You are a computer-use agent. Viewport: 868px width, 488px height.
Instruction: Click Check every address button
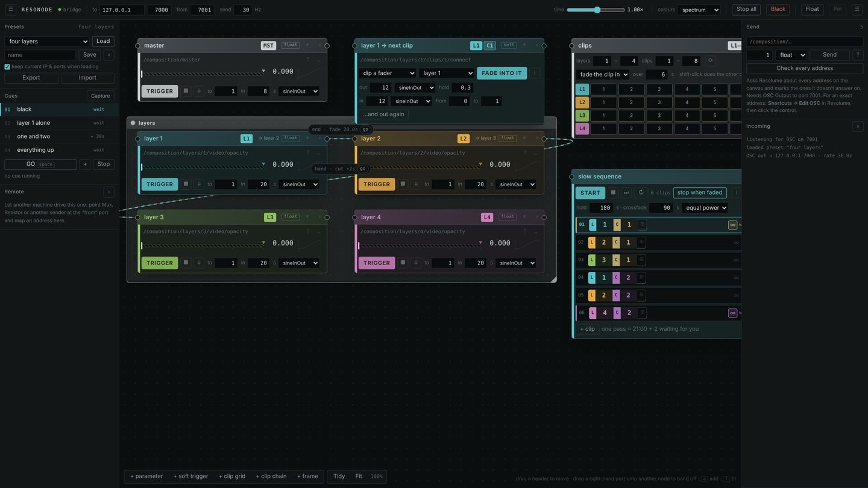pos(805,68)
